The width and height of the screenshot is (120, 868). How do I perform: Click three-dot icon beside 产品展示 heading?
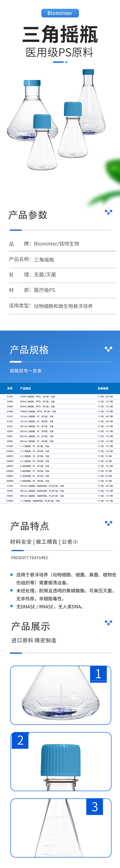click(108, 622)
